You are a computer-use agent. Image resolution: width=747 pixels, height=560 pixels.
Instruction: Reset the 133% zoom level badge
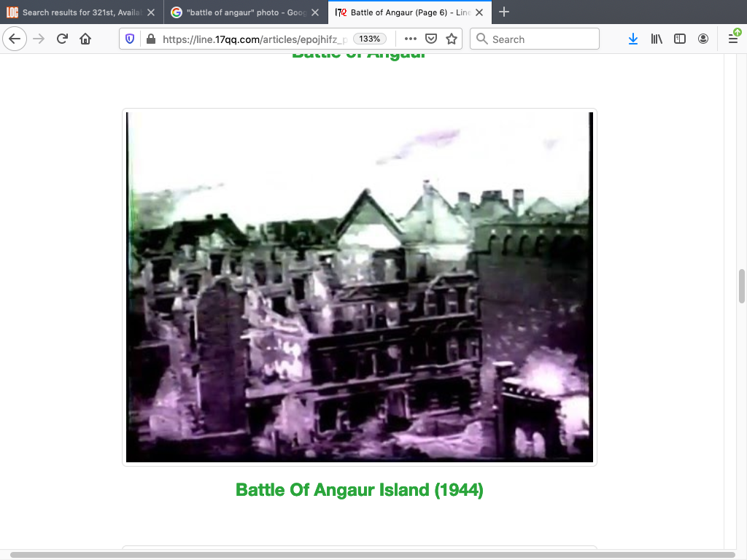[x=371, y=39]
